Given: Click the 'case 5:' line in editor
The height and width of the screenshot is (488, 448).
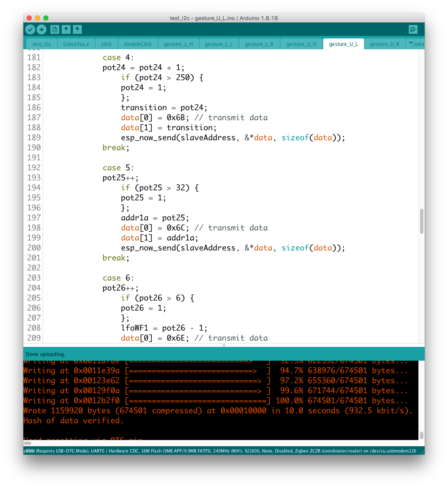Looking at the screenshot, I should tap(118, 168).
